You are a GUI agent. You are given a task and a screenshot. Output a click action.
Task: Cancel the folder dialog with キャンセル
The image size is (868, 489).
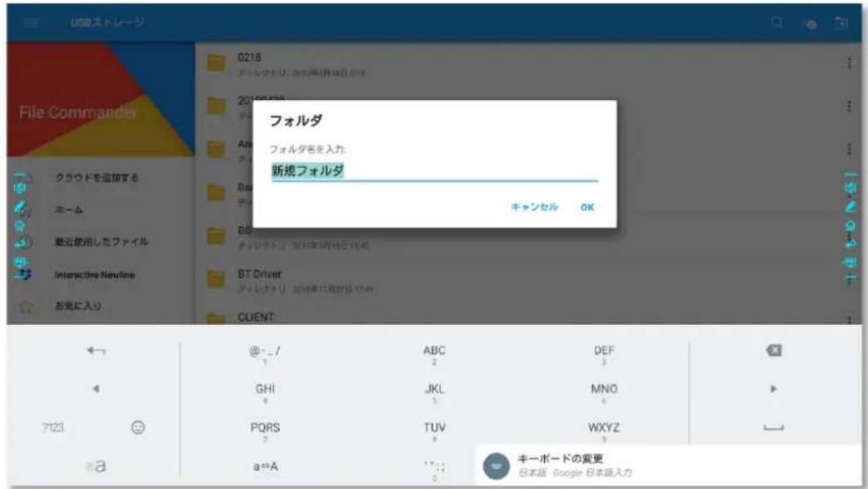(534, 207)
